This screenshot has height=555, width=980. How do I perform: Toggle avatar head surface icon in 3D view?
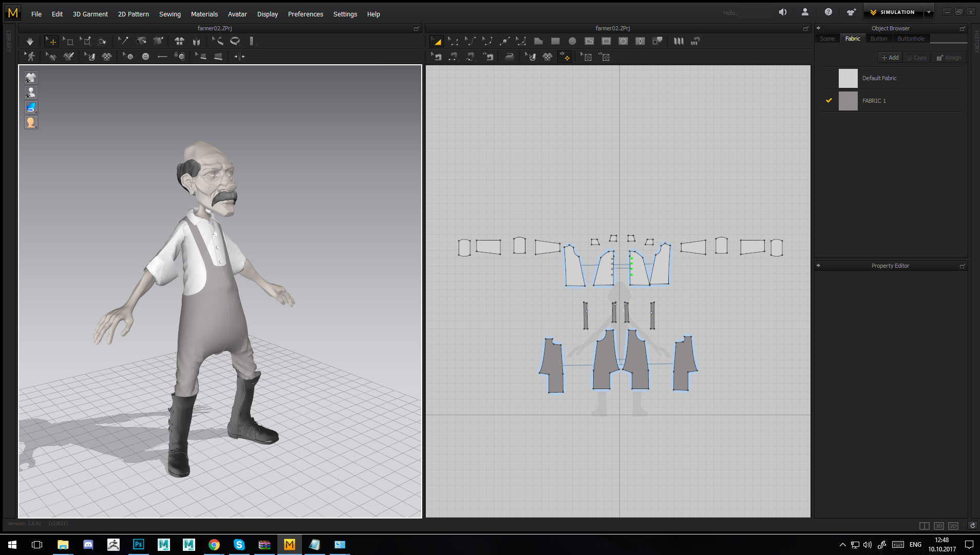click(31, 122)
